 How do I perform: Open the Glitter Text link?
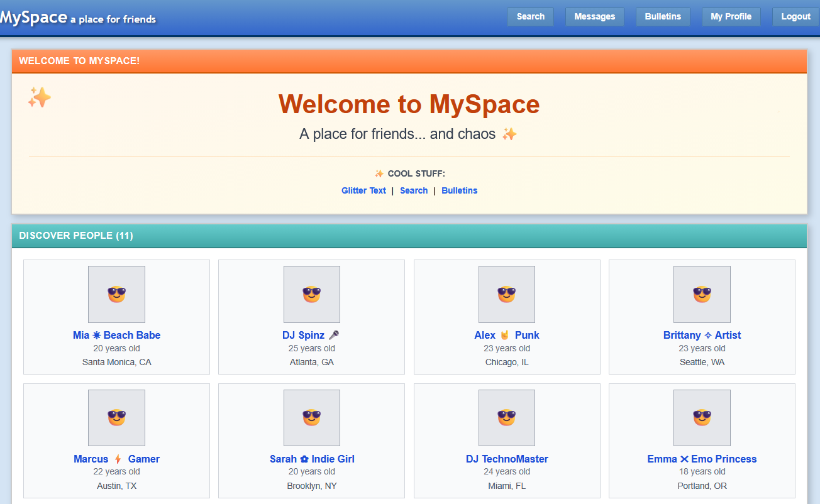[x=363, y=190]
